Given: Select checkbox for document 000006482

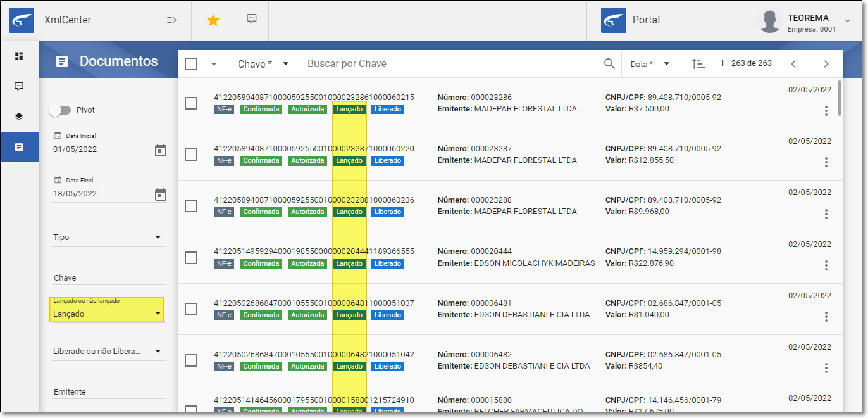Looking at the screenshot, I should pos(191,360).
